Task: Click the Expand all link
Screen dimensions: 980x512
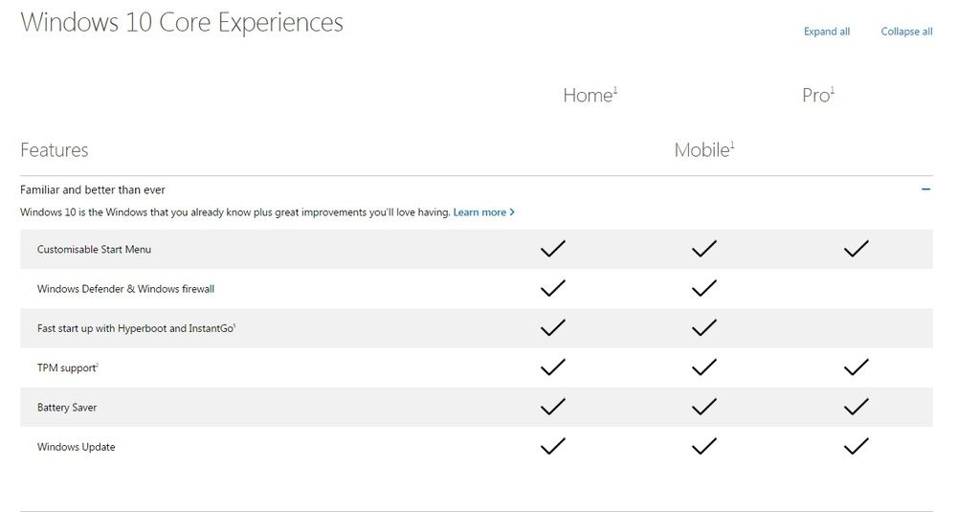Action: [x=826, y=32]
